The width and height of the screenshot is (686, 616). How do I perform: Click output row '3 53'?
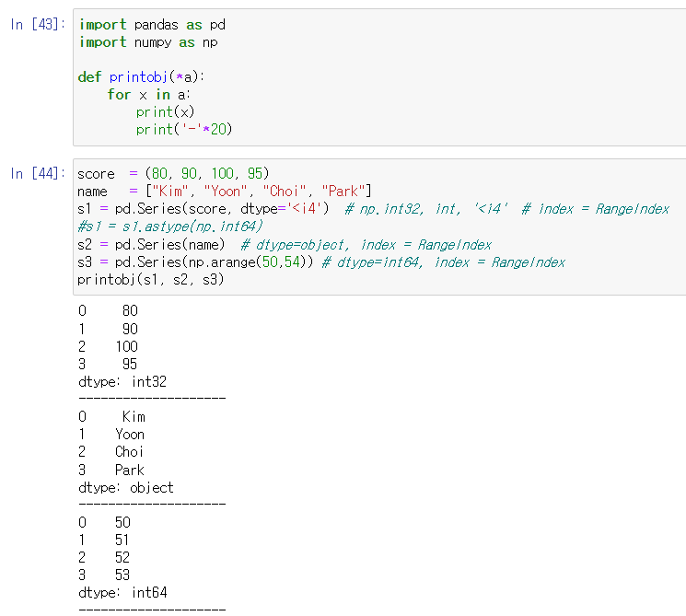[105, 575]
